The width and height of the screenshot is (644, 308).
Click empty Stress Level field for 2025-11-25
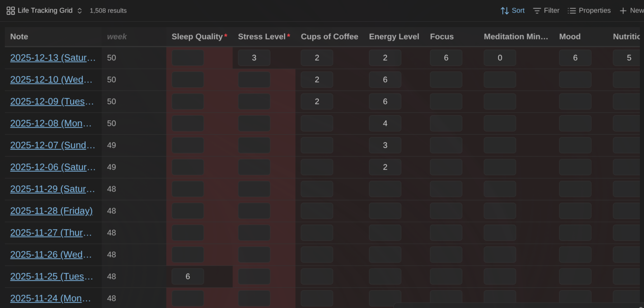click(254, 276)
